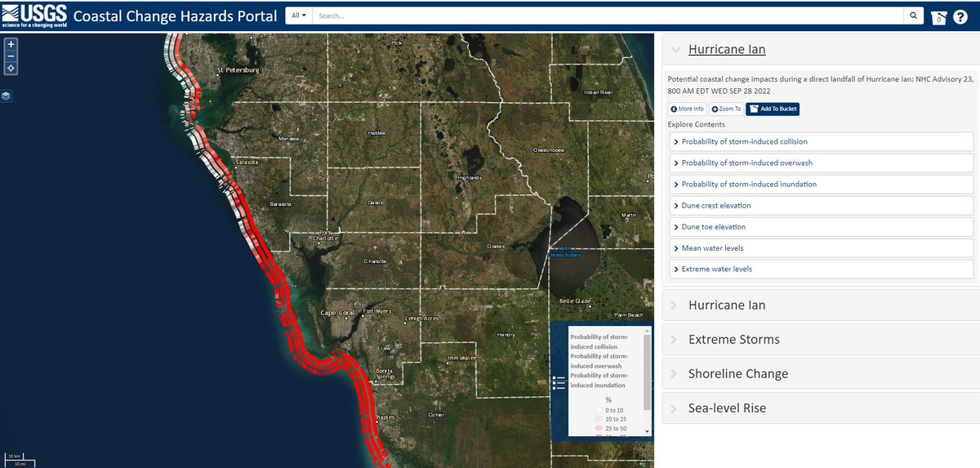The image size is (980, 468).
Task: Click the 'Belle Glade' map label
Action: (574, 301)
